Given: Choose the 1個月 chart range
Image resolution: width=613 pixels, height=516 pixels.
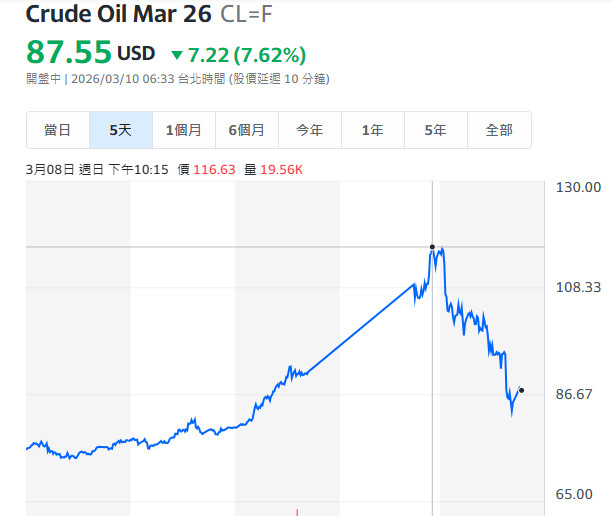Looking at the screenshot, I should (184, 130).
